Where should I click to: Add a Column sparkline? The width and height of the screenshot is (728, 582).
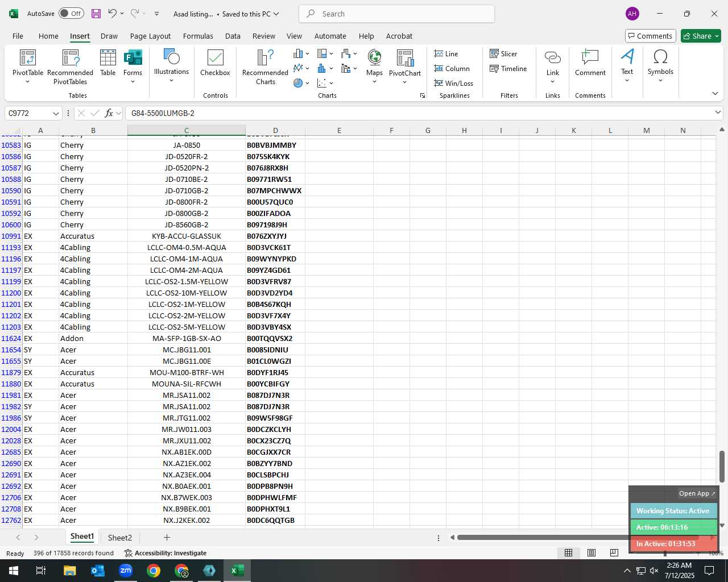click(452, 68)
